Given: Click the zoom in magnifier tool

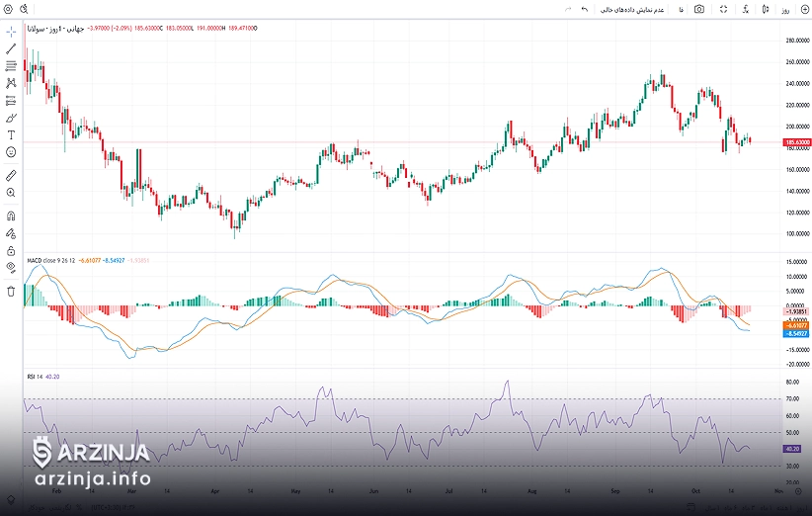Looking at the screenshot, I should (x=11, y=193).
